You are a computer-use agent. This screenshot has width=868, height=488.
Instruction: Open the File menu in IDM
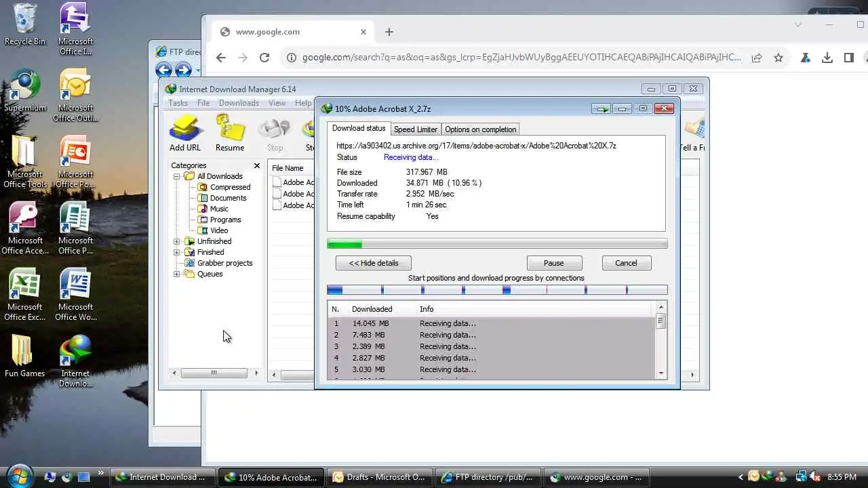203,103
